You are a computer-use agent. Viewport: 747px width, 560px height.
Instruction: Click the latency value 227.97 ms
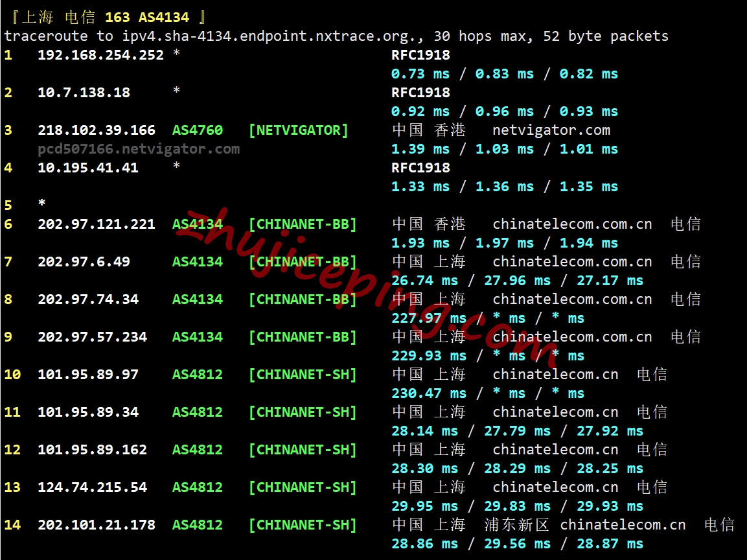point(429,318)
